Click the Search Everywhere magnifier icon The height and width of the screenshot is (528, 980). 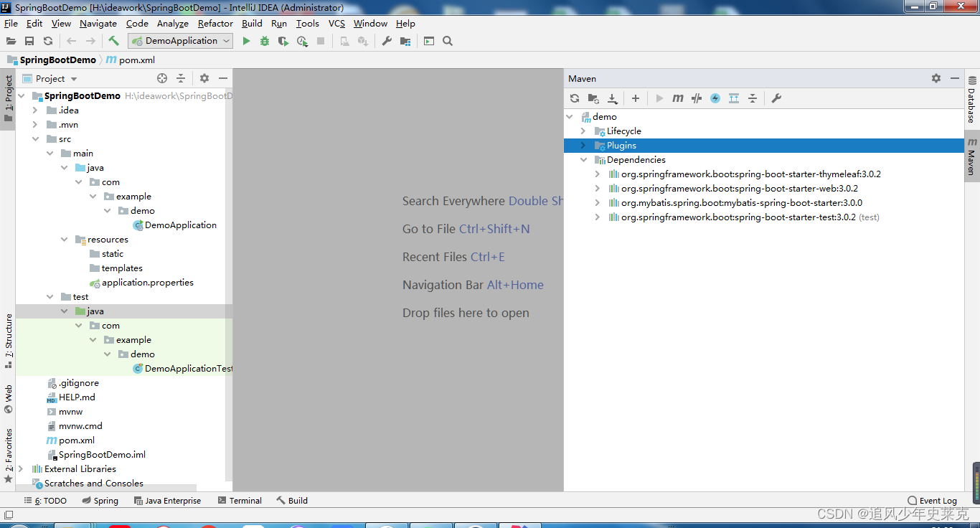coord(448,41)
